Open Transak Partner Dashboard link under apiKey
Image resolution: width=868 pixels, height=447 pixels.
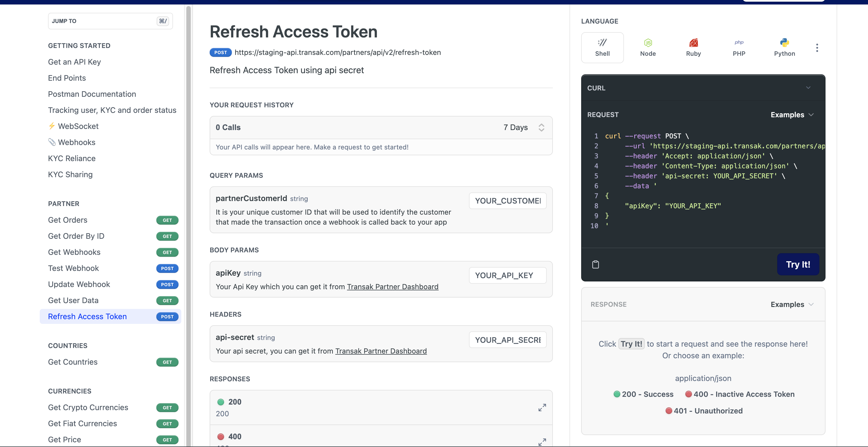pyautogui.click(x=393, y=287)
